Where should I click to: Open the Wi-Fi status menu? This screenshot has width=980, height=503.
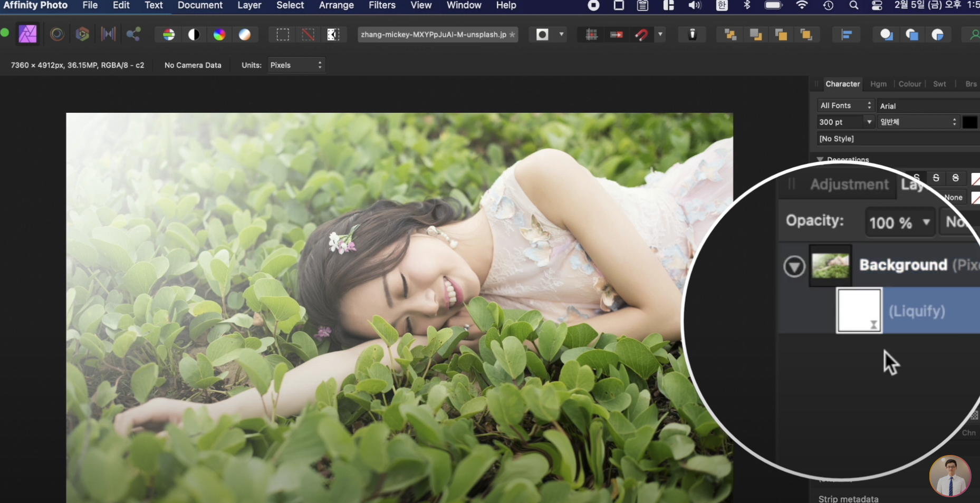pos(802,5)
